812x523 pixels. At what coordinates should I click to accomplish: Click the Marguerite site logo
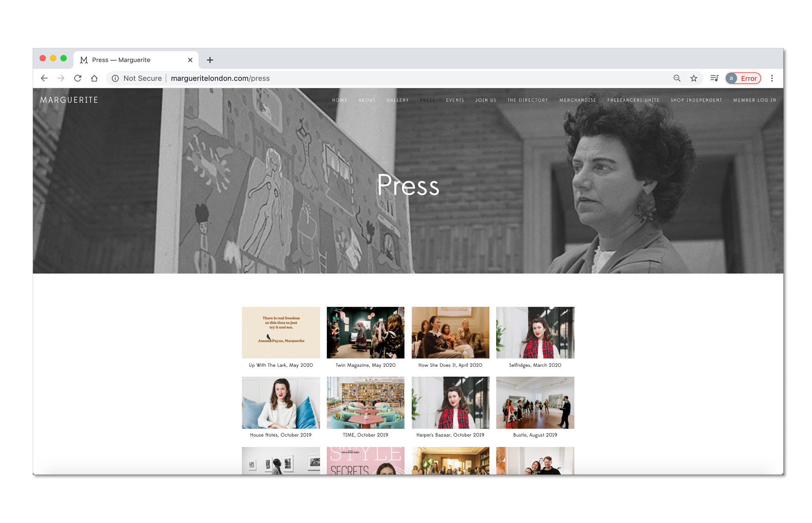[x=69, y=100]
